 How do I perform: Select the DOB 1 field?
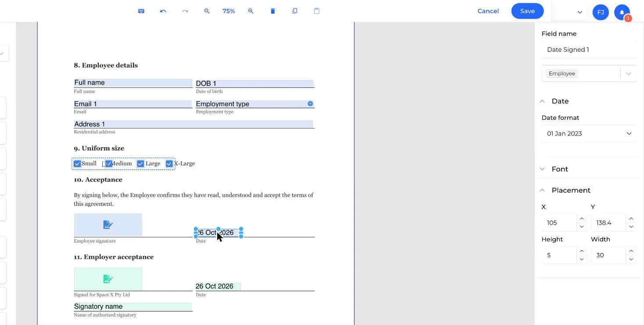(x=254, y=83)
